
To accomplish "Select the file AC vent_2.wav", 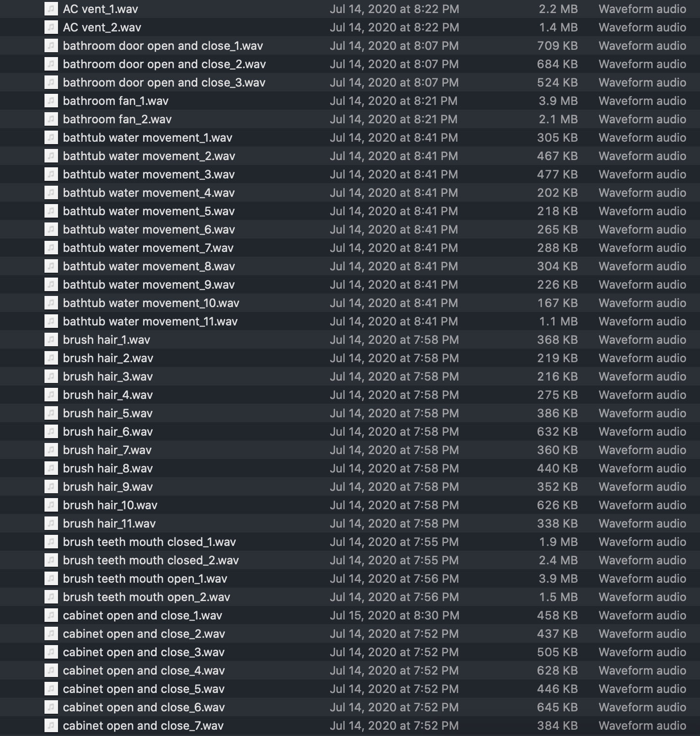I will (x=102, y=28).
